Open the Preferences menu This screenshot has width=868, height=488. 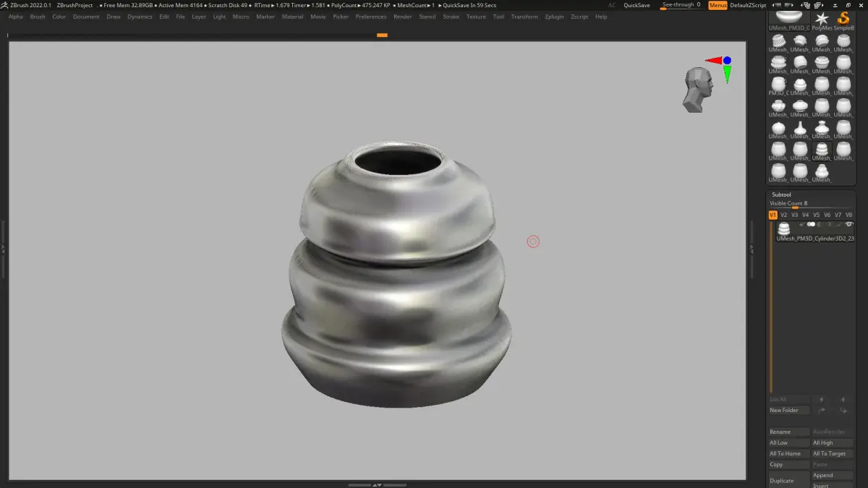coord(371,17)
